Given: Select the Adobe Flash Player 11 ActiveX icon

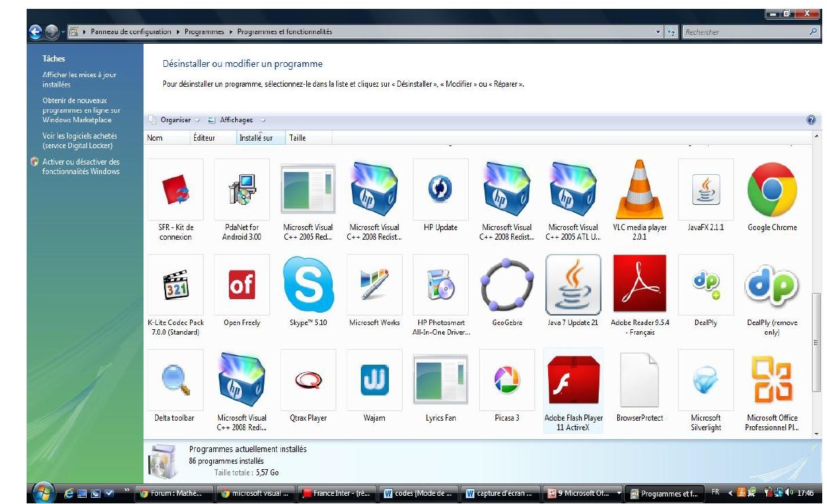Looking at the screenshot, I should pos(573,378).
